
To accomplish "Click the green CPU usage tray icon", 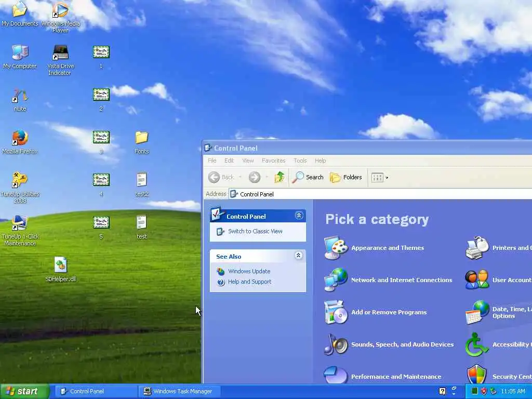I will 475,391.
